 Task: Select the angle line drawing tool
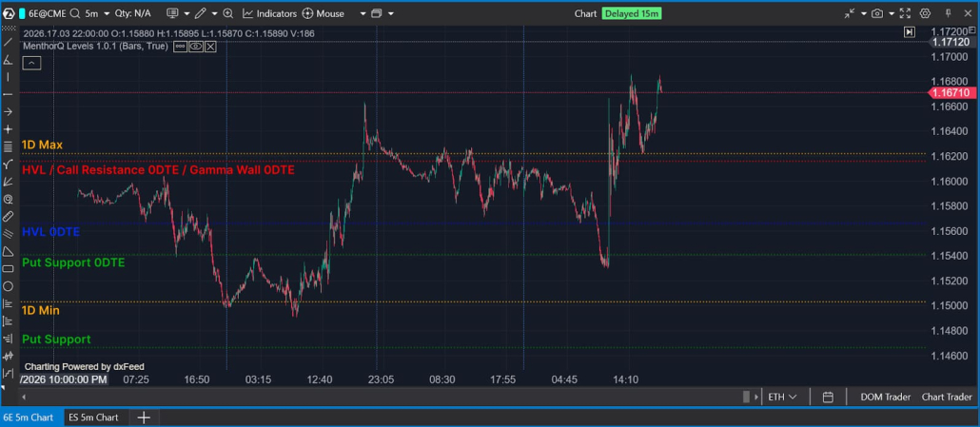9,60
